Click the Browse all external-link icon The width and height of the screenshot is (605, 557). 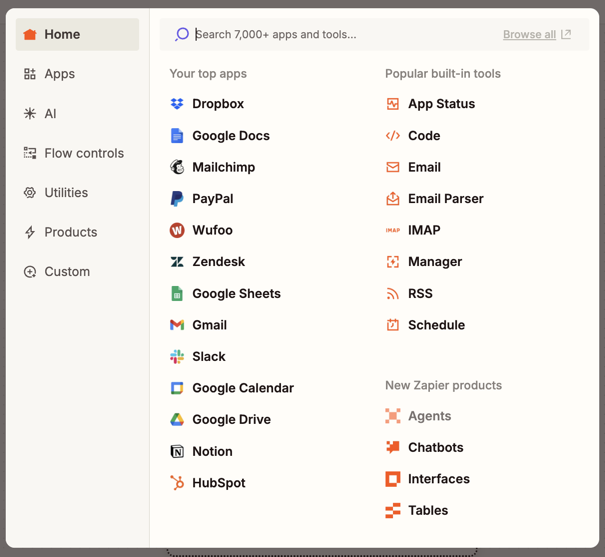point(566,34)
